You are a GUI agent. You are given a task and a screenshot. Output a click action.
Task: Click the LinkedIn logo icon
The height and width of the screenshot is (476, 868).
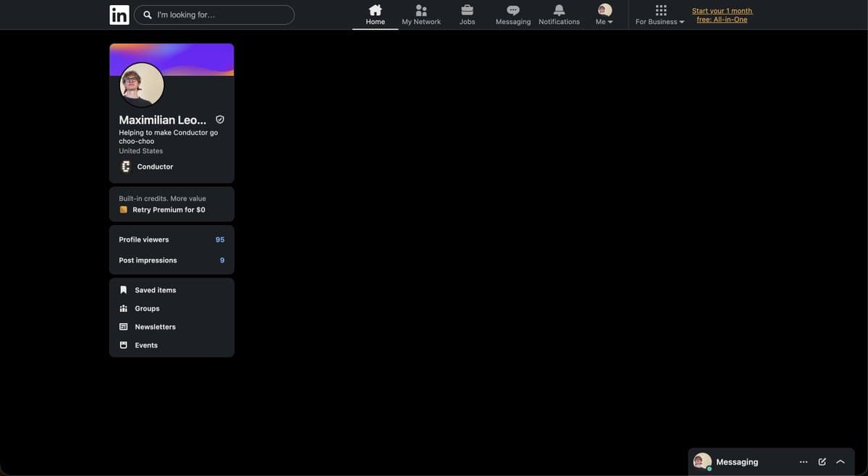(x=119, y=15)
